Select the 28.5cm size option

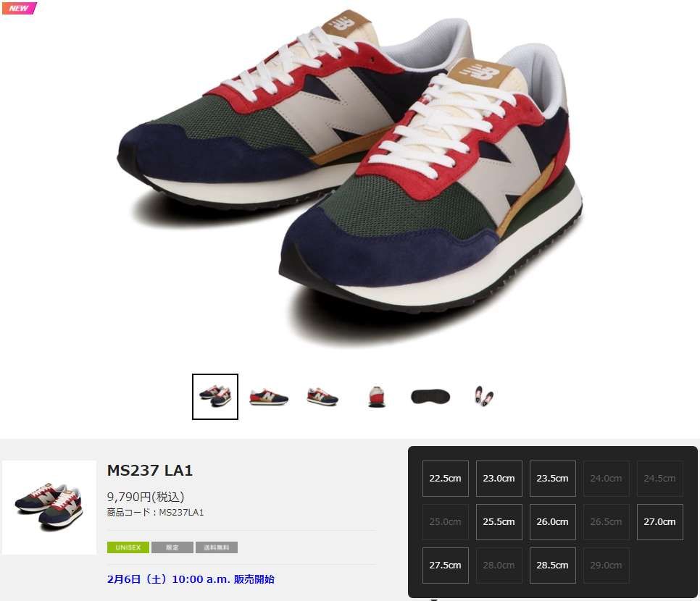tap(552, 566)
